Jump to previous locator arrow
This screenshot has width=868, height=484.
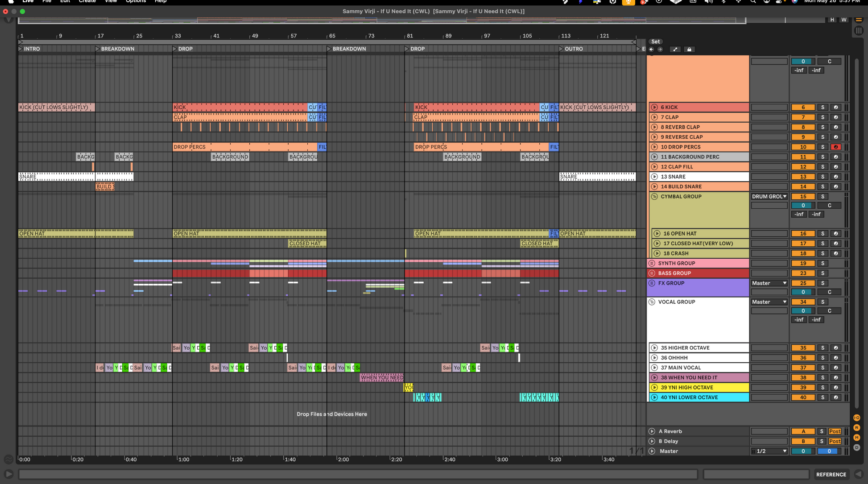[x=651, y=50]
